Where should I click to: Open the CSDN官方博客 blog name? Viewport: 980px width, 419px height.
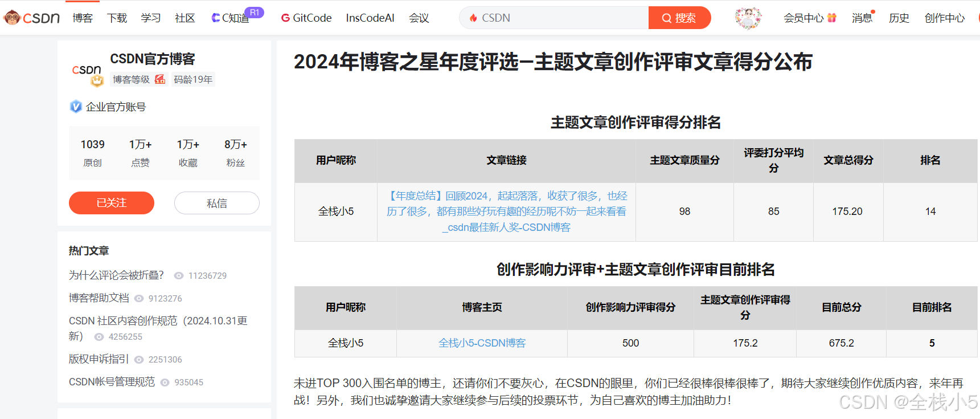click(152, 59)
